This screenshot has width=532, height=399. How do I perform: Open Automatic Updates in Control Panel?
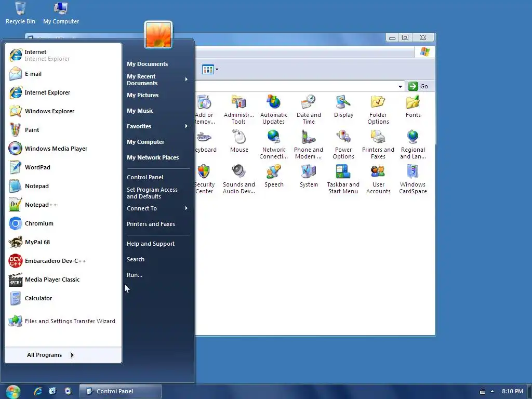coord(274,109)
